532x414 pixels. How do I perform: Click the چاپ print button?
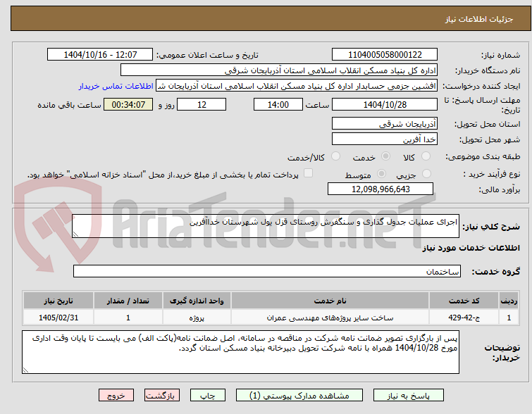pyautogui.click(x=208, y=396)
